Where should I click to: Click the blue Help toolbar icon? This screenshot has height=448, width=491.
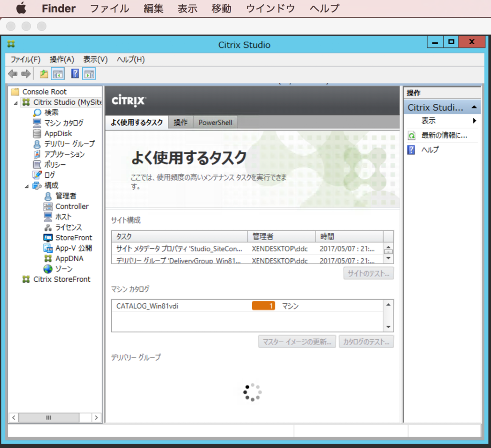[x=75, y=74]
